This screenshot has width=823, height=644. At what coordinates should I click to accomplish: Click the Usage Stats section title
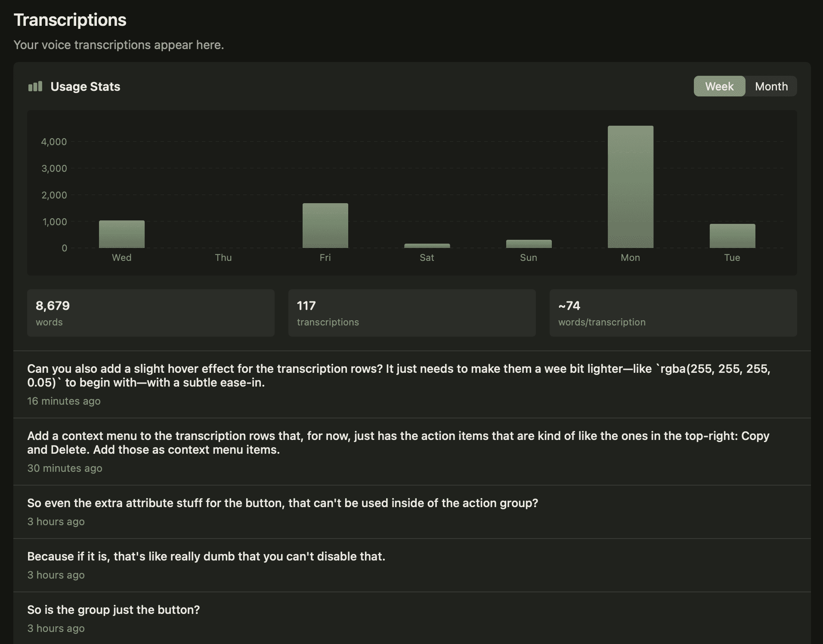tap(85, 87)
